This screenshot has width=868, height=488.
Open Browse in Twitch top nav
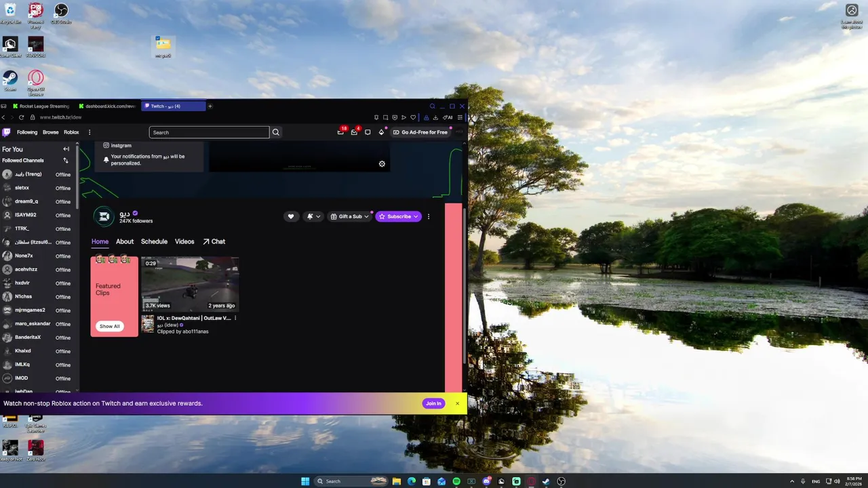click(x=51, y=132)
